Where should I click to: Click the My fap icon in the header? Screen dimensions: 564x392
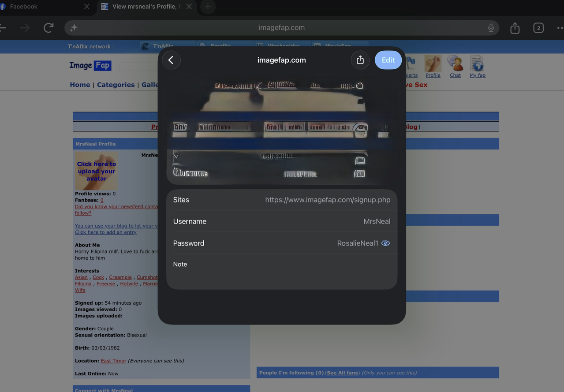point(477,67)
